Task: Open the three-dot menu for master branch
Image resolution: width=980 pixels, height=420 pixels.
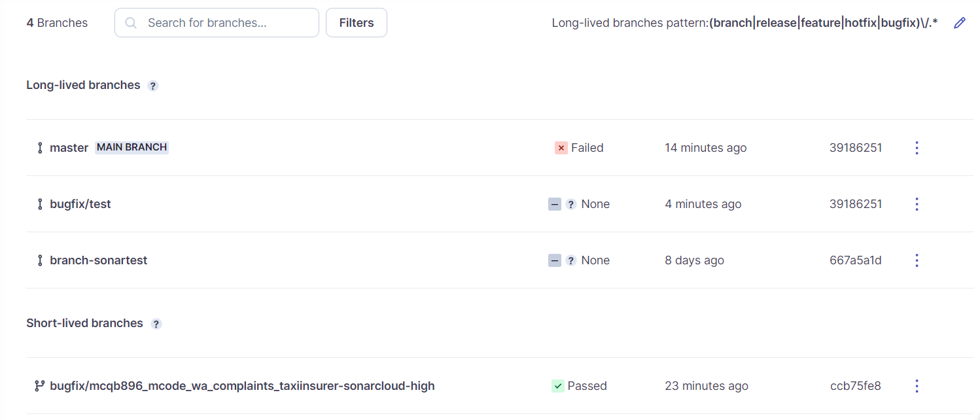Action: coord(917,148)
